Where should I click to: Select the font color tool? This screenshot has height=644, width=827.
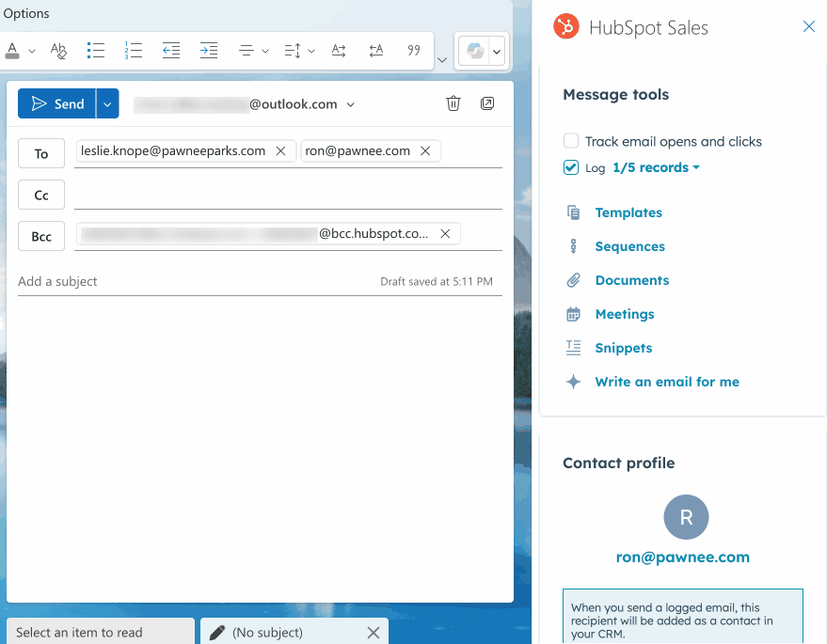click(12, 51)
